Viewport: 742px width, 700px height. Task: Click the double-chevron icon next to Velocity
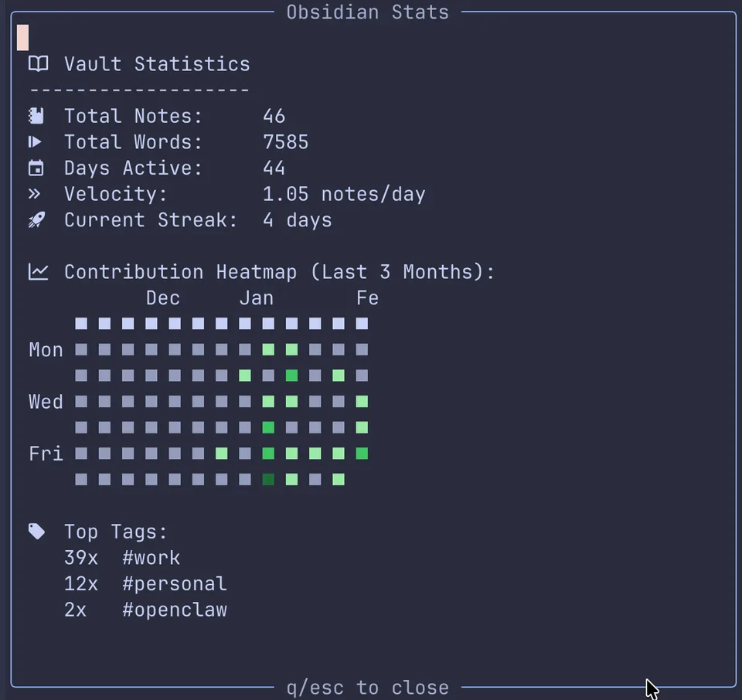(36, 194)
